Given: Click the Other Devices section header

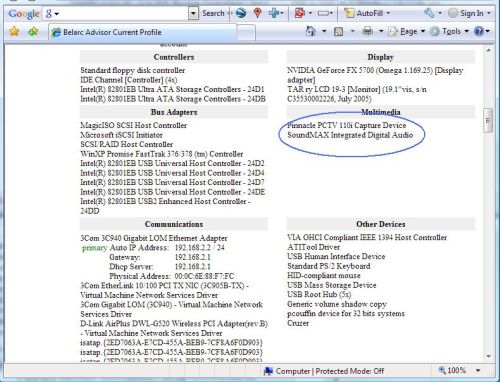Looking at the screenshot, I should pyautogui.click(x=381, y=224).
